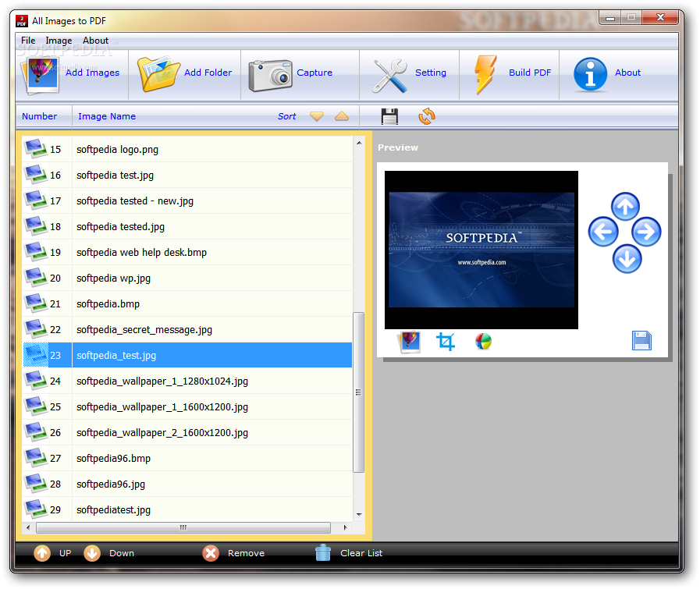
Task: Click the Add Images label
Action: click(x=92, y=73)
